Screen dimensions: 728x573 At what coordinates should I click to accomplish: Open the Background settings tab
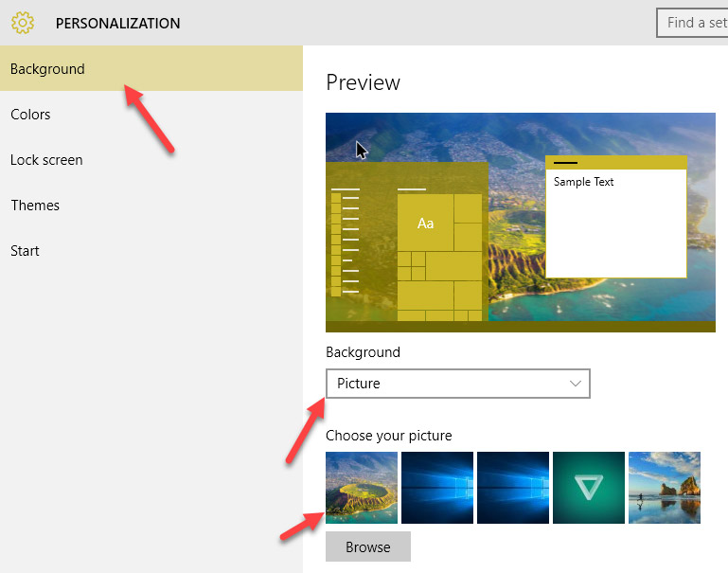(x=151, y=69)
